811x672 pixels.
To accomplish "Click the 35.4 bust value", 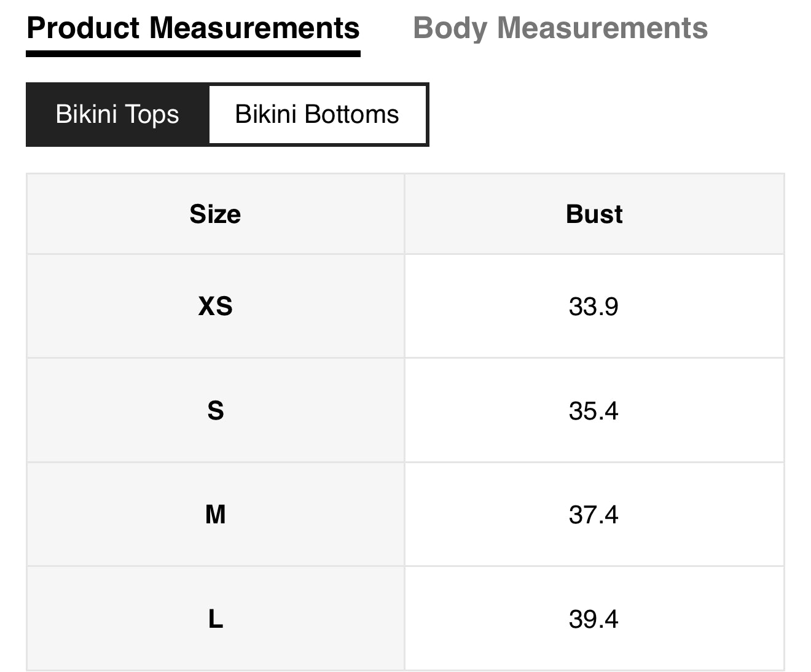I will pyautogui.click(x=593, y=411).
